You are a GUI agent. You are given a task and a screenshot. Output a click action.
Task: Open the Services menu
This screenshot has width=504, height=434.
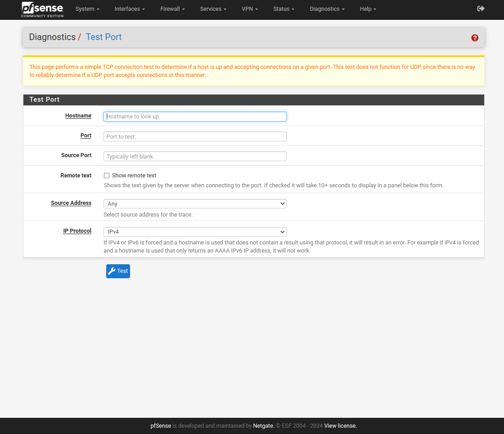click(213, 9)
